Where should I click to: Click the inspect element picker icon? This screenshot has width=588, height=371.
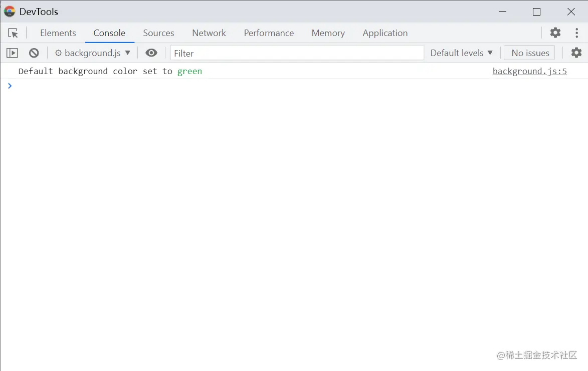(x=14, y=33)
